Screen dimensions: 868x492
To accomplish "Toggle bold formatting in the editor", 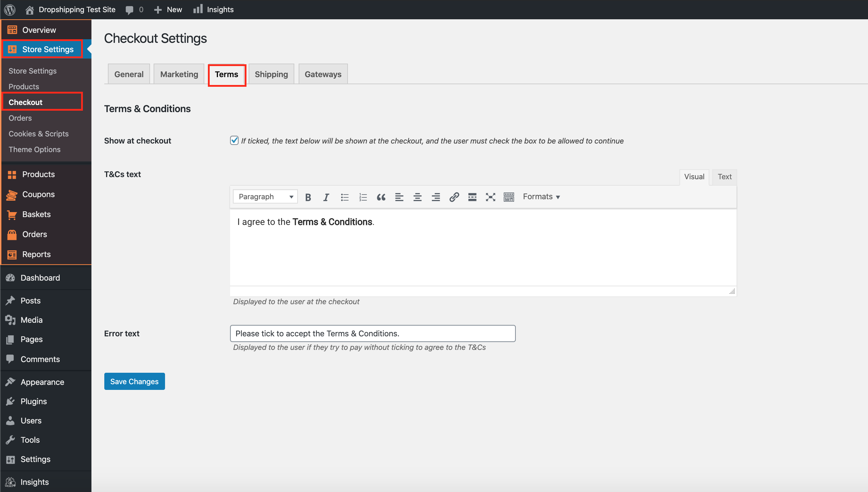I will (308, 197).
